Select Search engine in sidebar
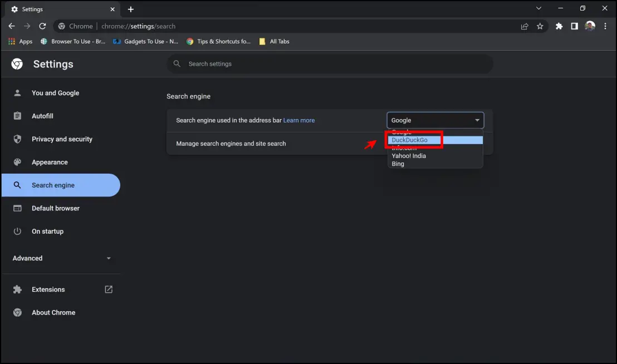 point(61,185)
